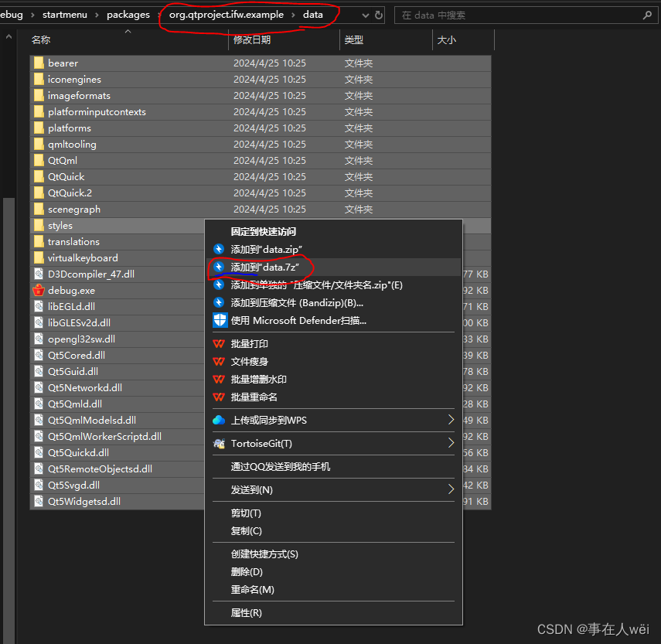
Task: Sort by 名称 column header
Action: click(128, 40)
